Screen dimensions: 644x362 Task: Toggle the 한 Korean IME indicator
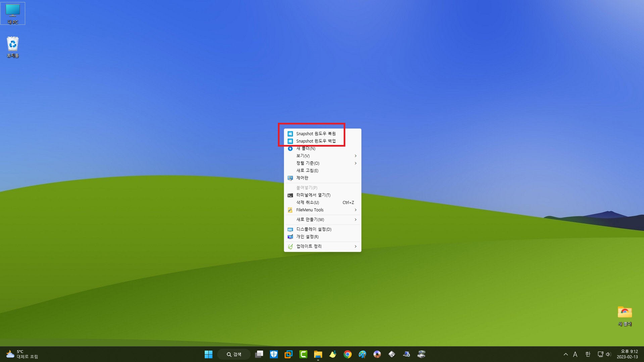[588, 354]
